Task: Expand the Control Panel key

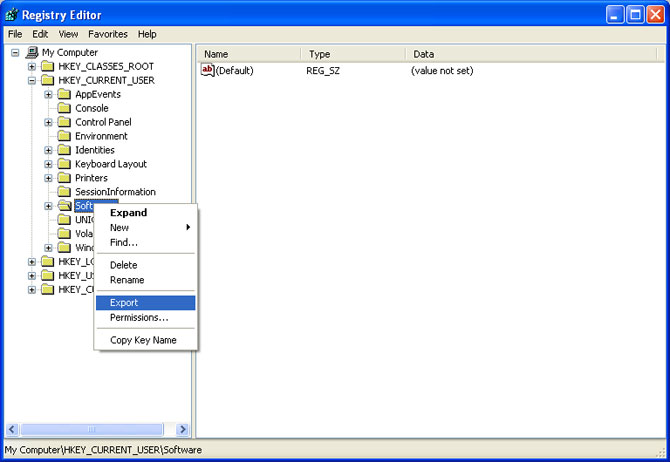Action: coord(49,122)
